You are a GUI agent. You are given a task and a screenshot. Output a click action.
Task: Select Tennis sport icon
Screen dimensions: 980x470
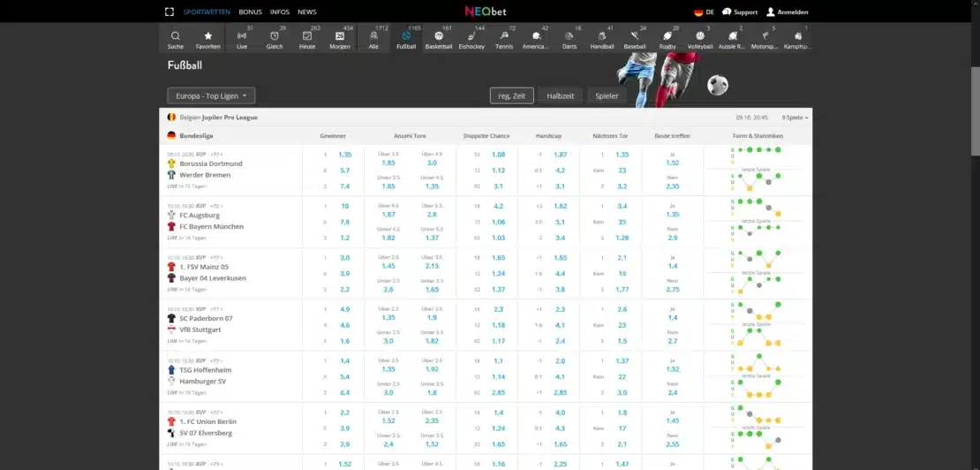pos(504,36)
